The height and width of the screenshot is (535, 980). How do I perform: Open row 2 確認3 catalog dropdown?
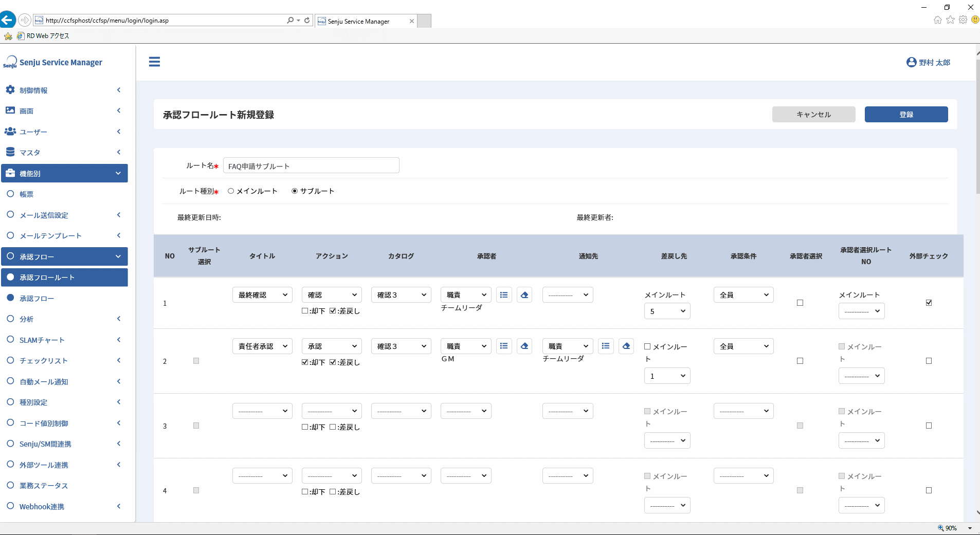tap(401, 346)
